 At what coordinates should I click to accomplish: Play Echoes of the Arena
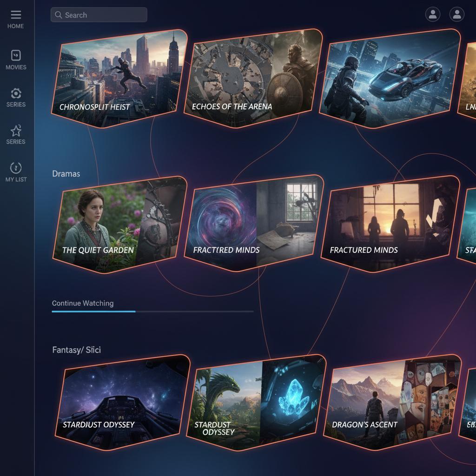pyautogui.click(x=253, y=78)
